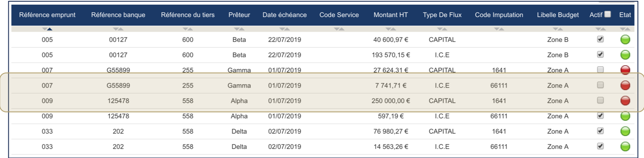Click green status light of 597,19 € row

(x=625, y=116)
